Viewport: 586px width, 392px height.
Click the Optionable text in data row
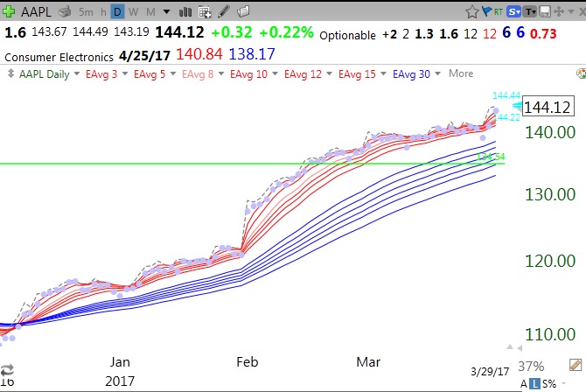tap(347, 35)
